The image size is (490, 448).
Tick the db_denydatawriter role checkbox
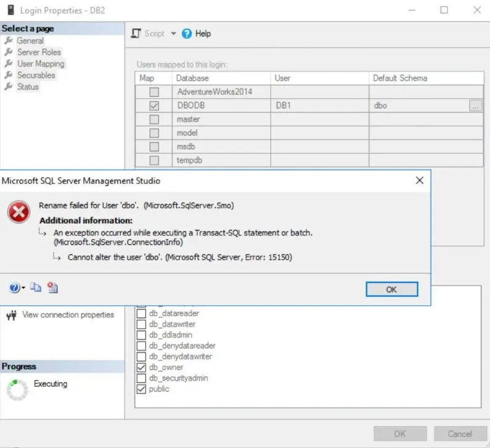141,357
